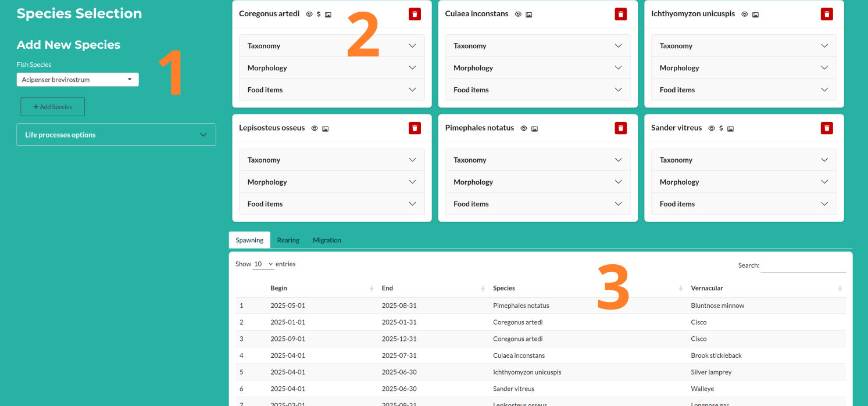Click dollar icon beside Sander vitreus
Viewport: 868px width, 406px height.
click(x=721, y=128)
